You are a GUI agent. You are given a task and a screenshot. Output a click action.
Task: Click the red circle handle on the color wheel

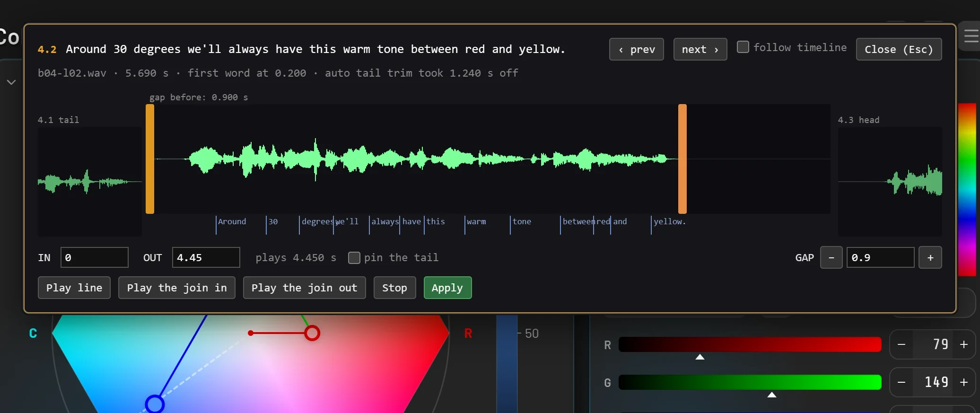coord(312,333)
